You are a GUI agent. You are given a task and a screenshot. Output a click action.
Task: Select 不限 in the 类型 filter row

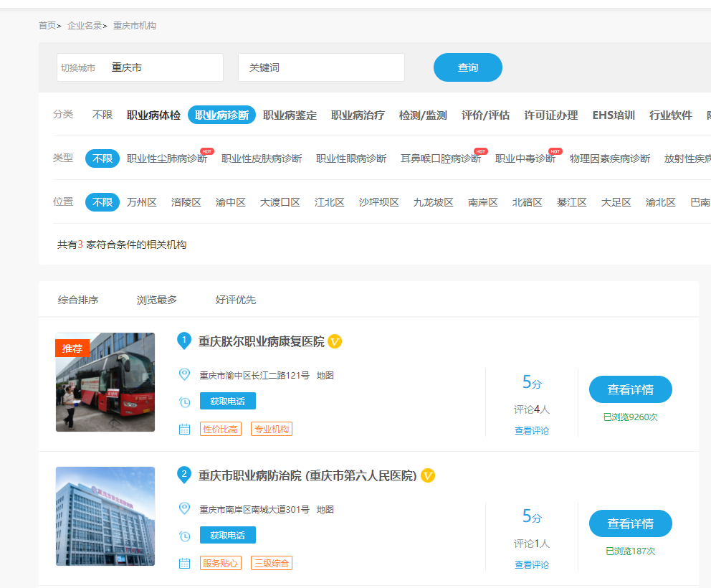click(x=102, y=158)
